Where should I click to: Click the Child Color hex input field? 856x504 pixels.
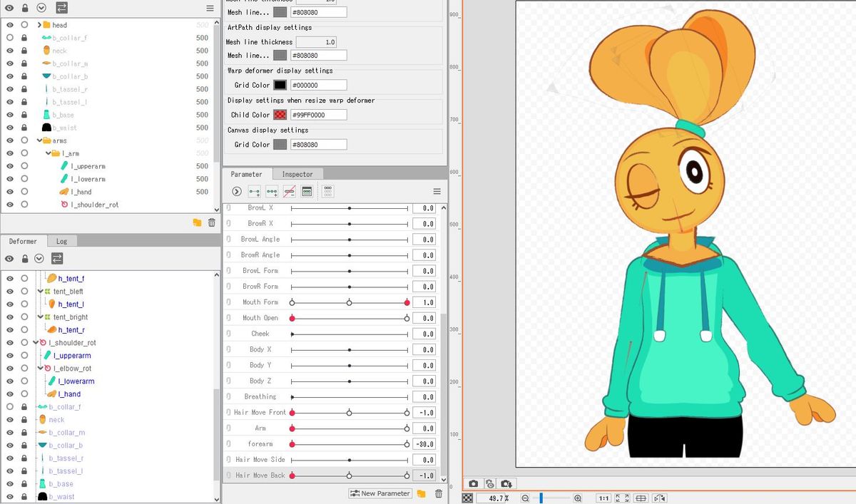318,115
